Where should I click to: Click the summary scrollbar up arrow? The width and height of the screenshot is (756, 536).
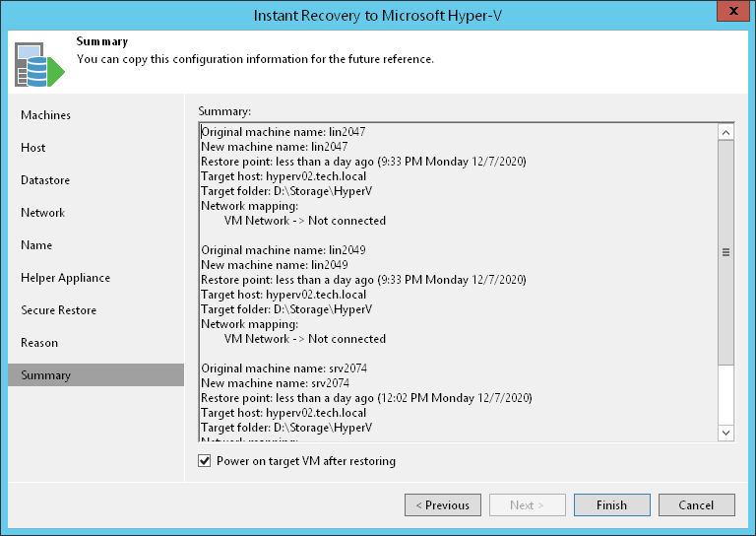pyautogui.click(x=725, y=132)
